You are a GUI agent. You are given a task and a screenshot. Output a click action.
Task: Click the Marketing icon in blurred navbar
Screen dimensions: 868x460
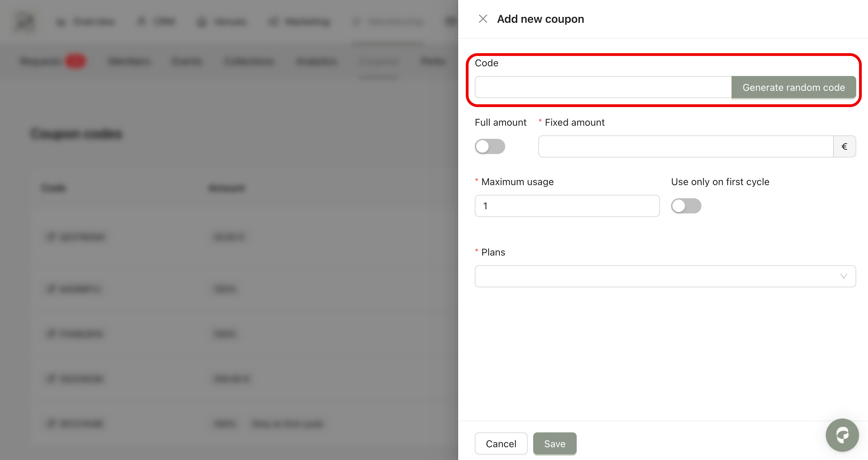[273, 22]
